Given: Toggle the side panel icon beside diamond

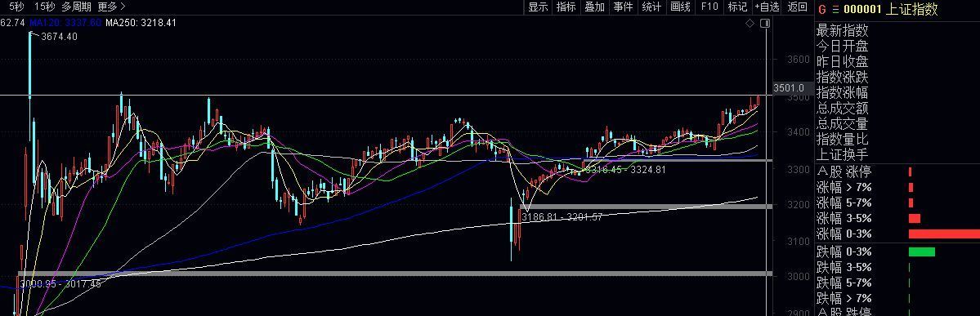Looking at the screenshot, I should [x=765, y=23].
